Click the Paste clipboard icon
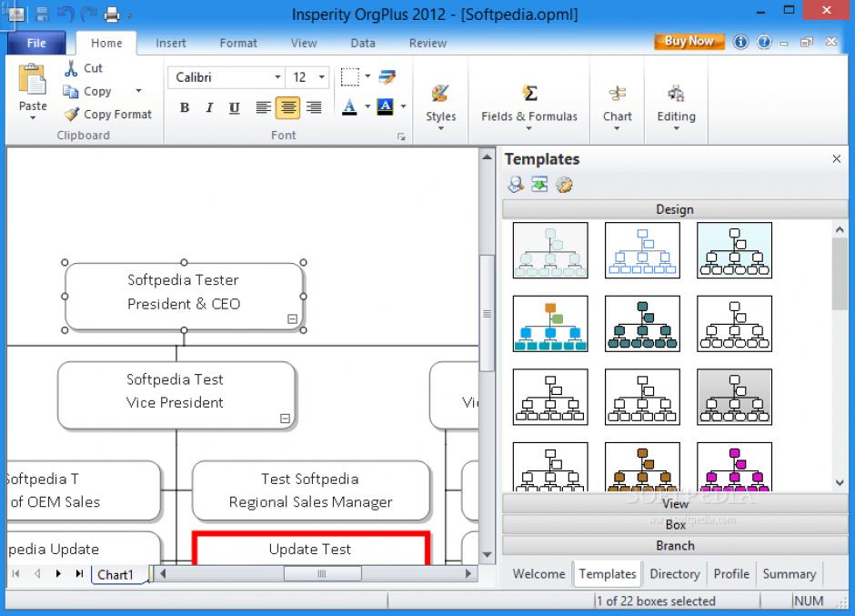 [32, 80]
